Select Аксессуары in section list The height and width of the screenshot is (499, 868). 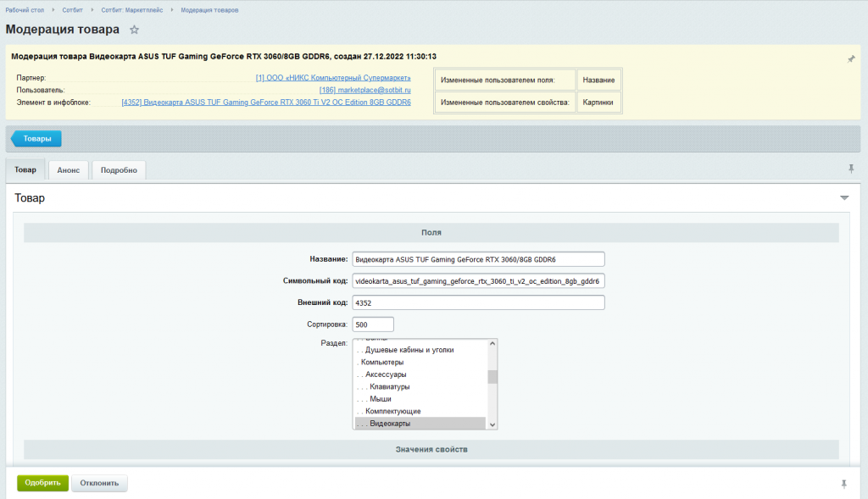420,374
